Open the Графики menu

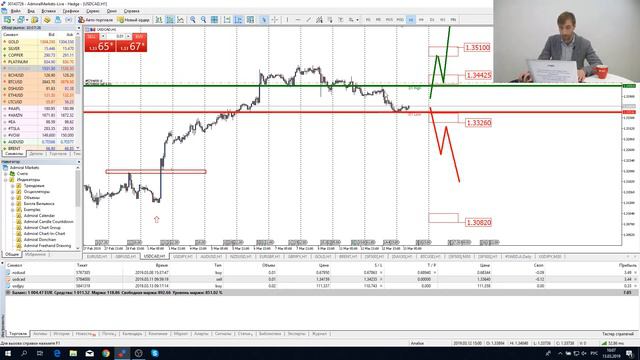click(x=71, y=11)
